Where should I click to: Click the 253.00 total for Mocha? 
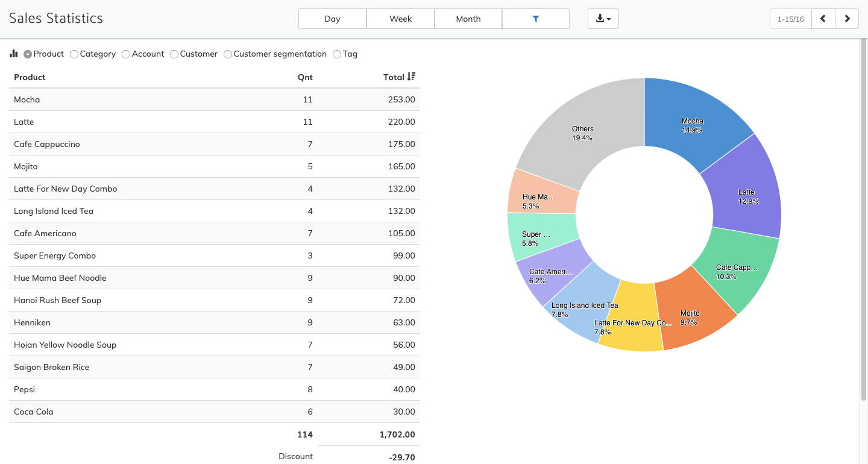coord(401,99)
